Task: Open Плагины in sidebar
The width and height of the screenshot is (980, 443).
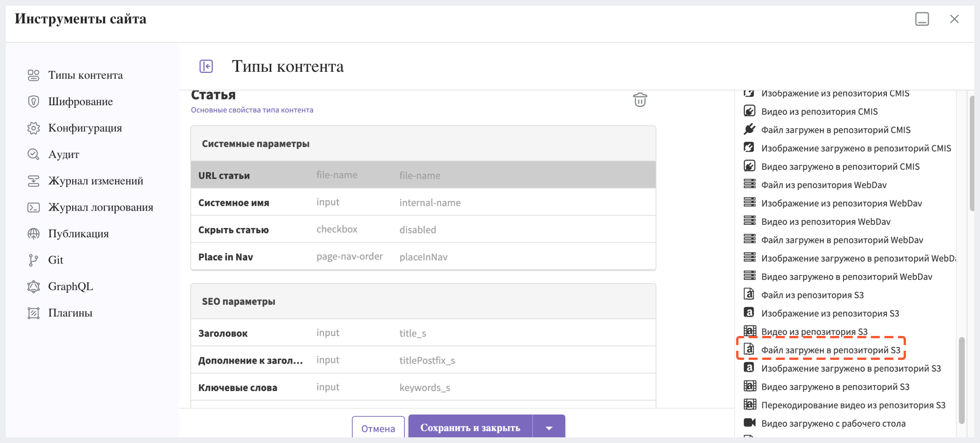Action: [x=70, y=313]
